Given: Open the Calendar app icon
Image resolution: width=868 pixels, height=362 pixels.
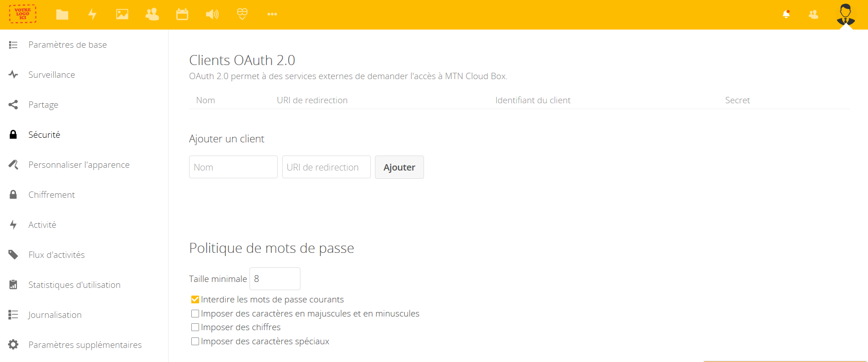Looking at the screenshot, I should (182, 15).
